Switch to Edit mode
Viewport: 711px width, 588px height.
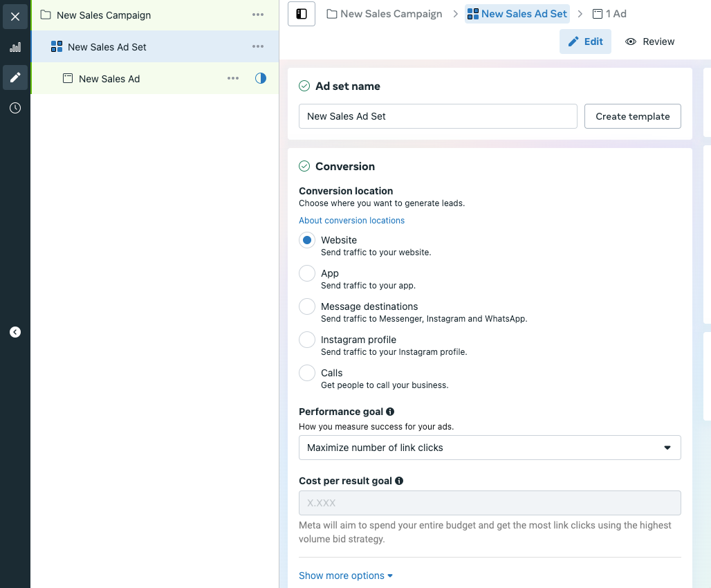click(x=585, y=42)
